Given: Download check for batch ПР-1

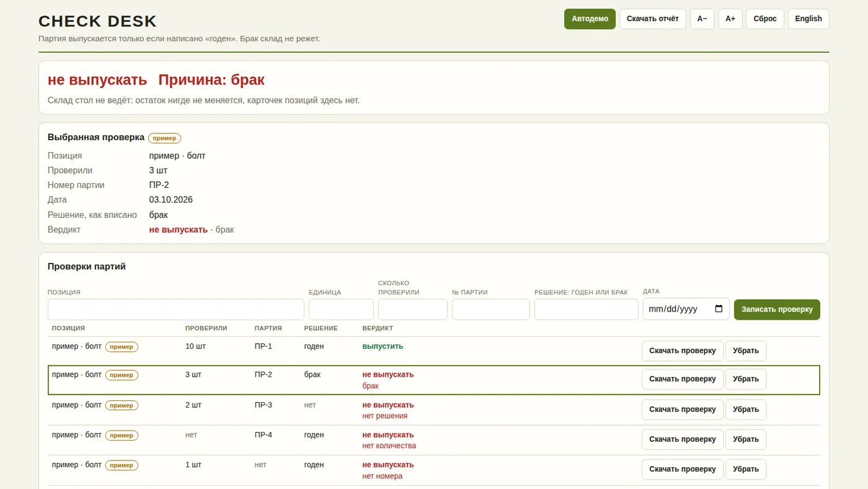Looking at the screenshot, I should (x=683, y=351).
